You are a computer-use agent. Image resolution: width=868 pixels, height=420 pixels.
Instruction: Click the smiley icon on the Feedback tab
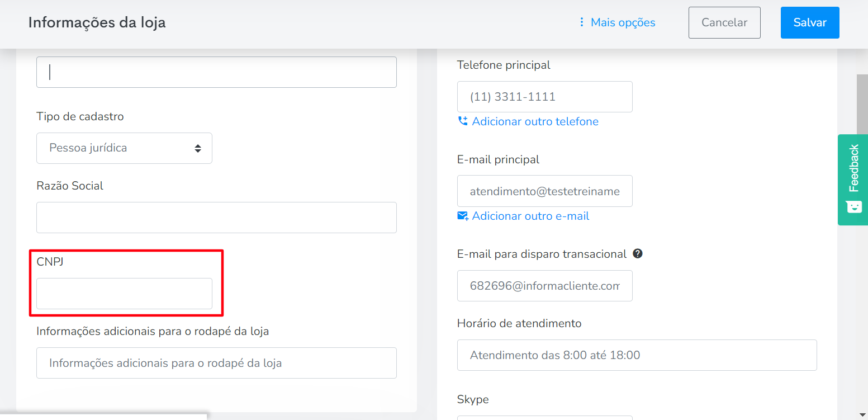(x=853, y=207)
